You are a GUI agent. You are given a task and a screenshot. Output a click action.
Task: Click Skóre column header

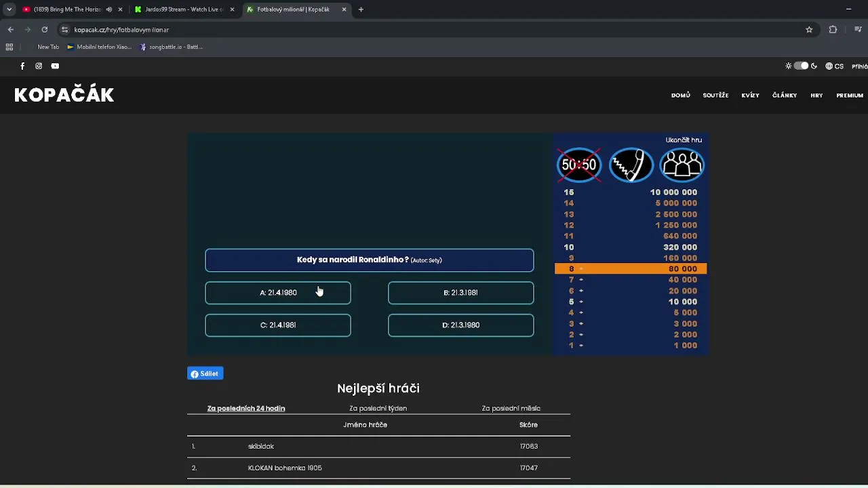pyautogui.click(x=528, y=425)
